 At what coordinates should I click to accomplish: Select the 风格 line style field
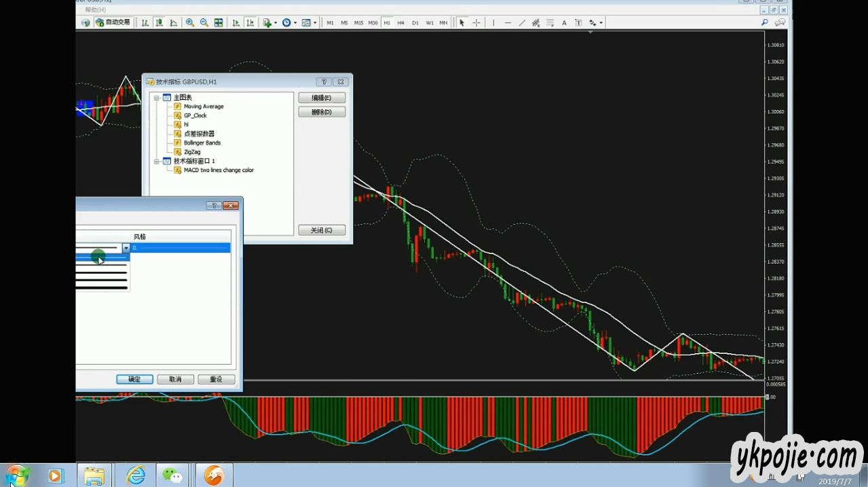click(x=181, y=249)
